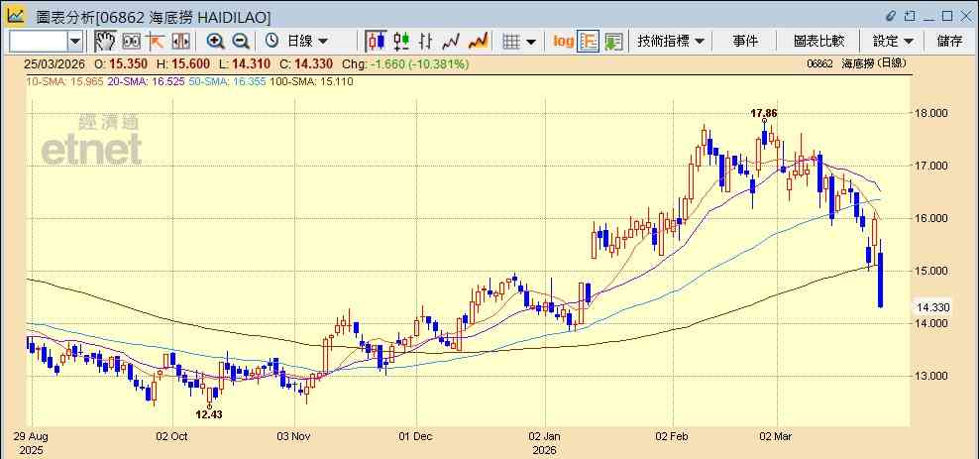This screenshot has width=980, height=459.
Task: Click the C: 14.330 close value
Action: point(307,63)
